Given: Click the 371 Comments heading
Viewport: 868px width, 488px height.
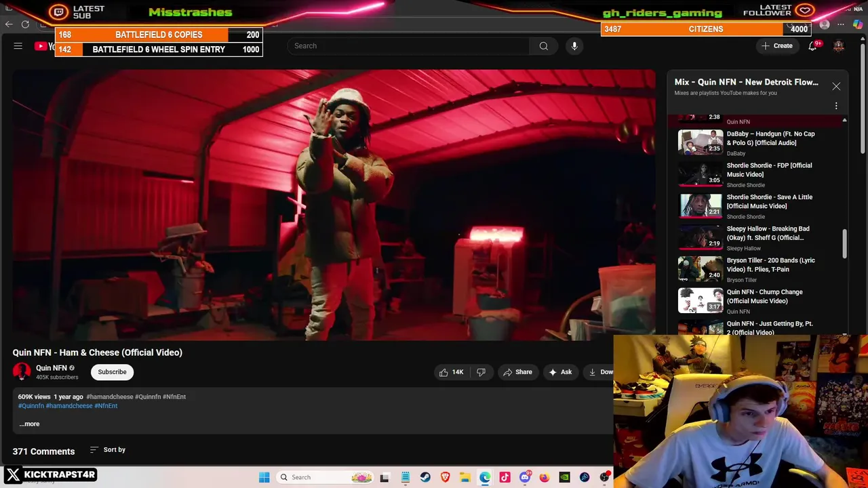Looking at the screenshot, I should click(43, 451).
